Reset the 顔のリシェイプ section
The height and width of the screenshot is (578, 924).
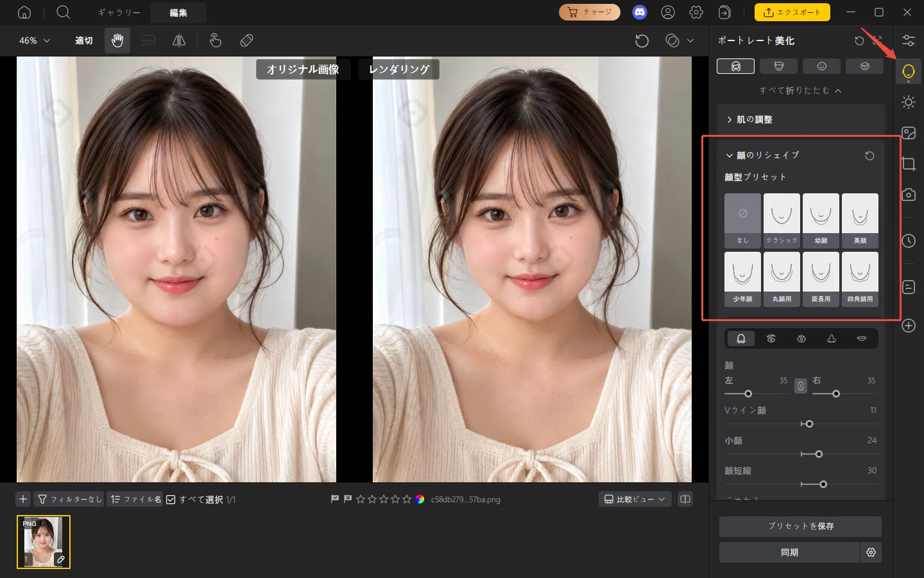pyautogui.click(x=869, y=155)
